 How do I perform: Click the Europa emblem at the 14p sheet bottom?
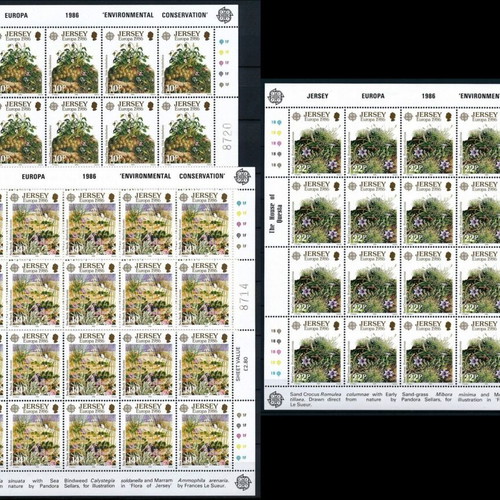[x=243, y=482]
